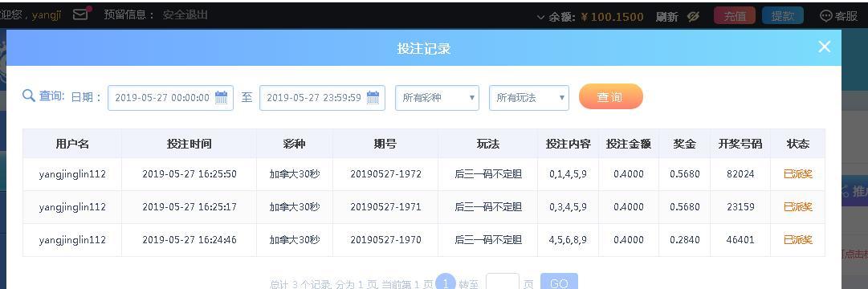Screen dimensions: 868x289
Task: Close the 投注记录 dialog with X
Action: point(825,47)
